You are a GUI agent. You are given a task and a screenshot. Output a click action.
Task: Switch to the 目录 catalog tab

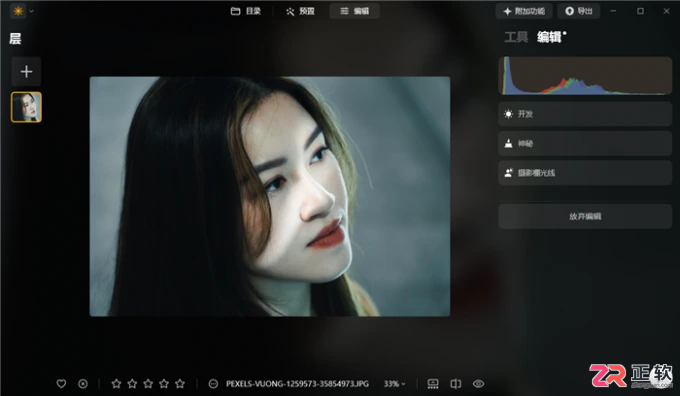[x=245, y=11]
